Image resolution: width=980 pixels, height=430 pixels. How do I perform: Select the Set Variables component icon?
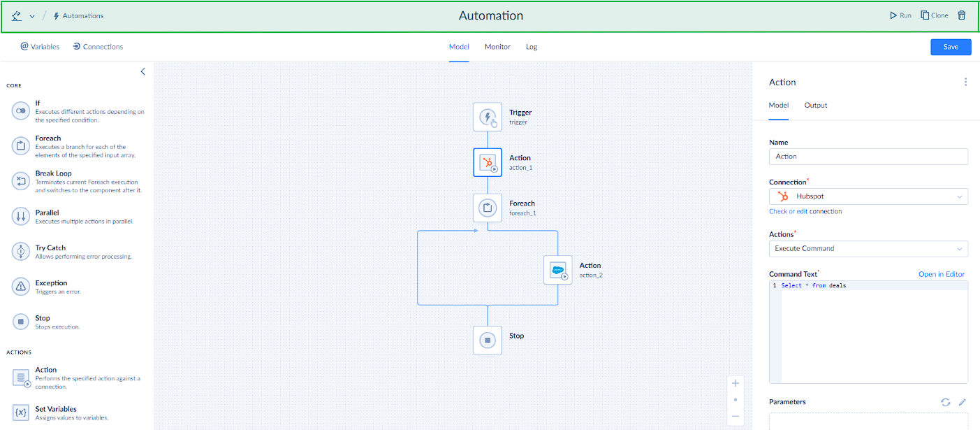tap(21, 413)
